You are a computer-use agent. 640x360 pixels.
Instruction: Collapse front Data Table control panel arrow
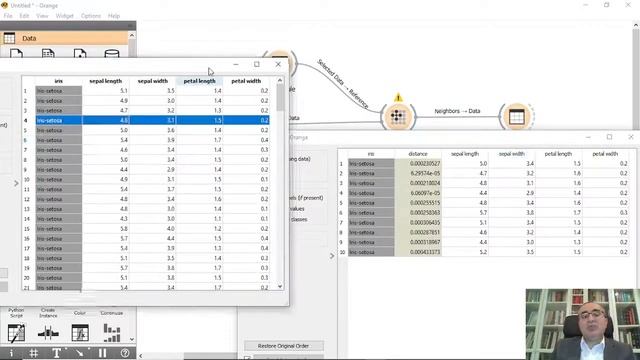coord(16,184)
